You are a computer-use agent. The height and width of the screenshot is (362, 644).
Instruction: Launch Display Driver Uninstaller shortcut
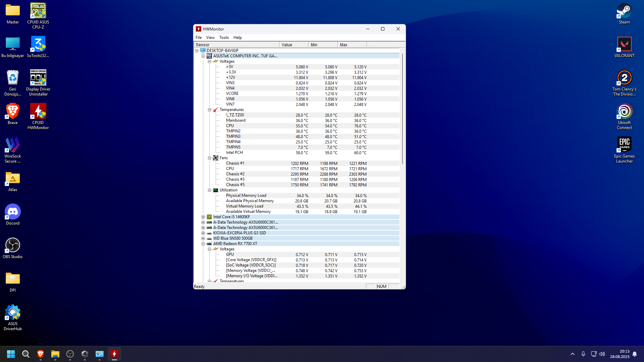click(38, 83)
